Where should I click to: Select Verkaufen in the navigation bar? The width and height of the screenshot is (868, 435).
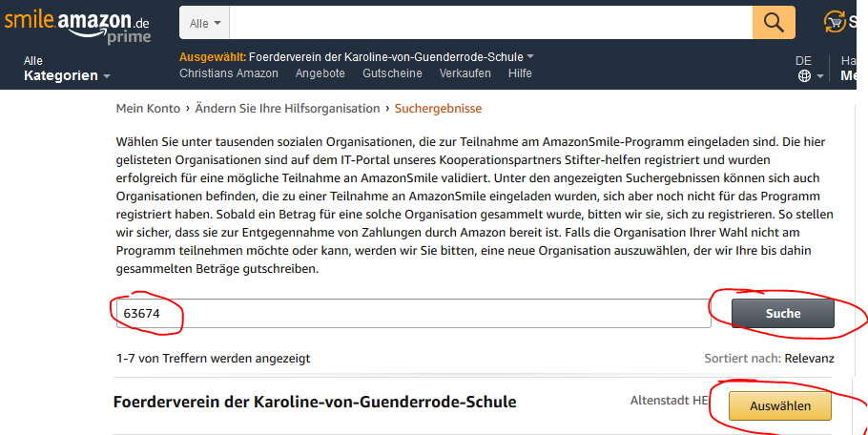465,73
